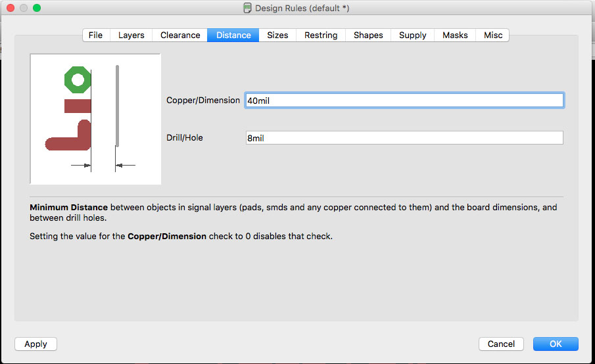Confirm with the OK button
The width and height of the screenshot is (595, 364).
point(556,344)
